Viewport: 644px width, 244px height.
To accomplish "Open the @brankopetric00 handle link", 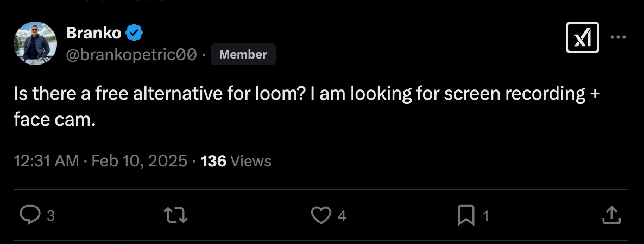I will pos(131,55).
